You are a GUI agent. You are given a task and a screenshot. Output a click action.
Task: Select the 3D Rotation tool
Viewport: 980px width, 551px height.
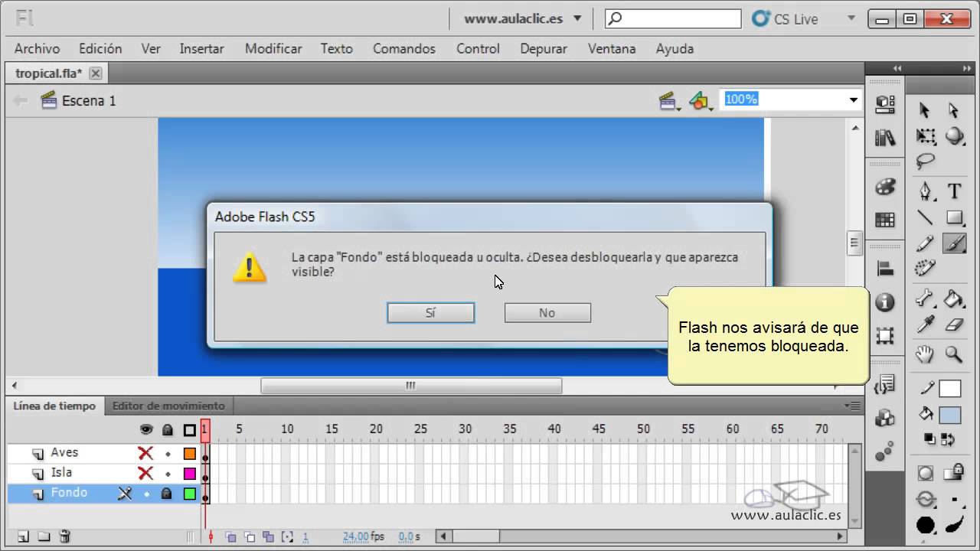[954, 137]
